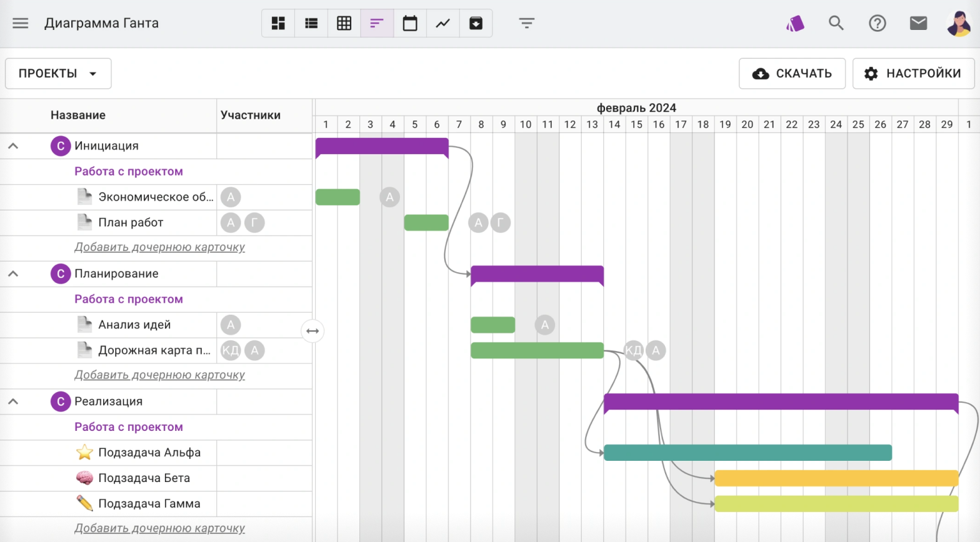Open the archive view

click(x=476, y=23)
